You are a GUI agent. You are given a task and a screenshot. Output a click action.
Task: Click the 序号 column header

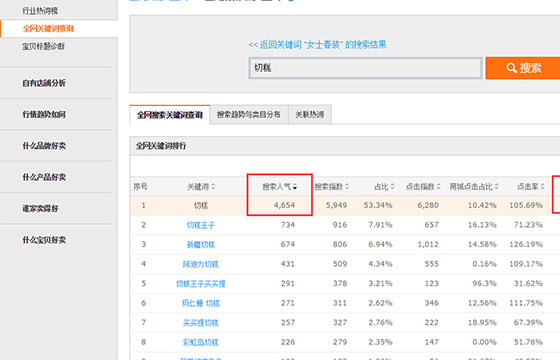pyautogui.click(x=140, y=186)
